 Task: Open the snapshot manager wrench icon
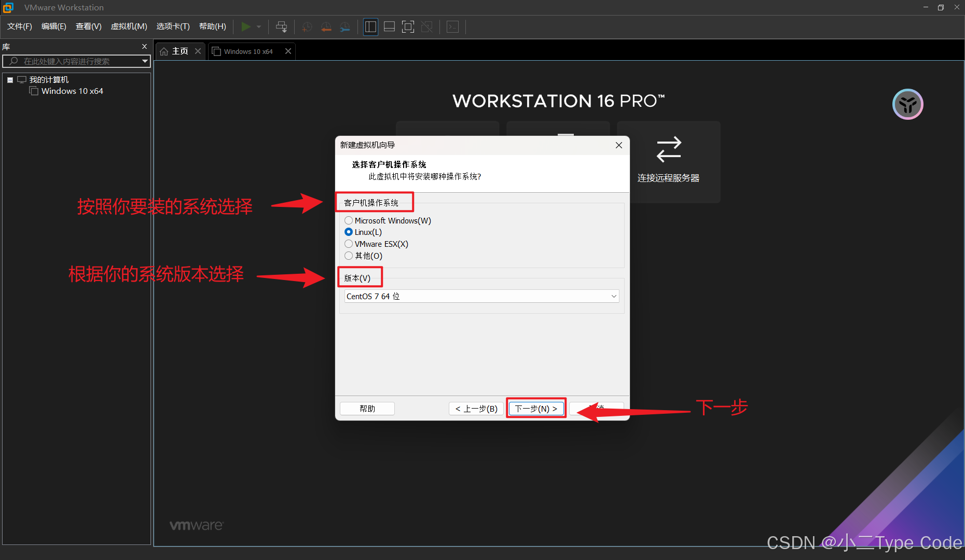point(345,26)
